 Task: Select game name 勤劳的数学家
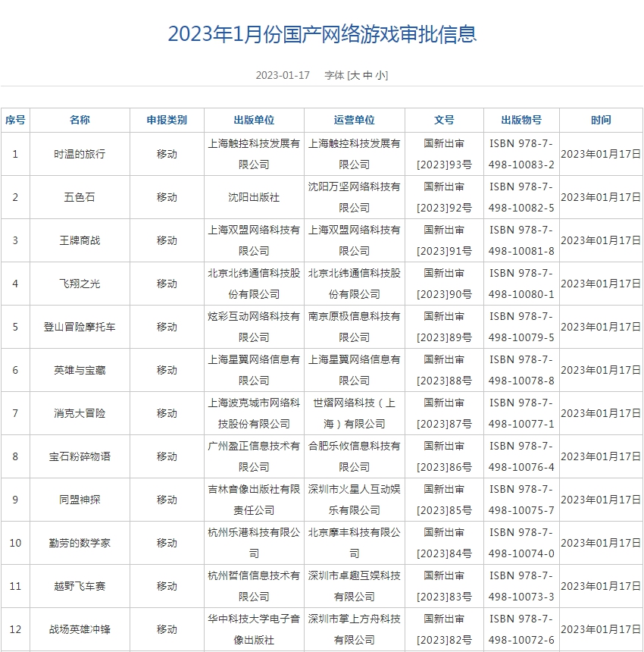pyautogui.click(x=80, y=544)
